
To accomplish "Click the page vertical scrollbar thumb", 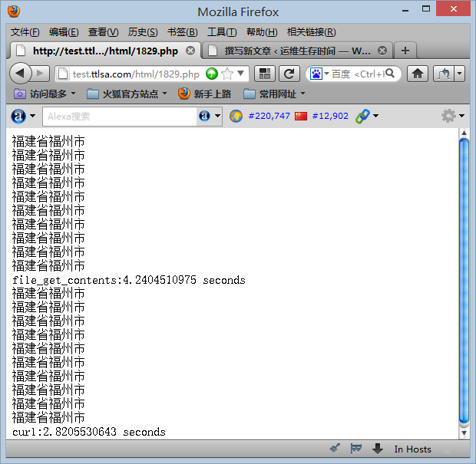I will coord(464,281).
